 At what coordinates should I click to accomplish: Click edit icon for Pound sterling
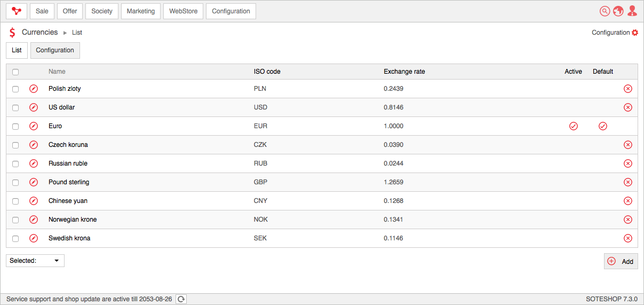pyautogui.click(x=34, y=182)
